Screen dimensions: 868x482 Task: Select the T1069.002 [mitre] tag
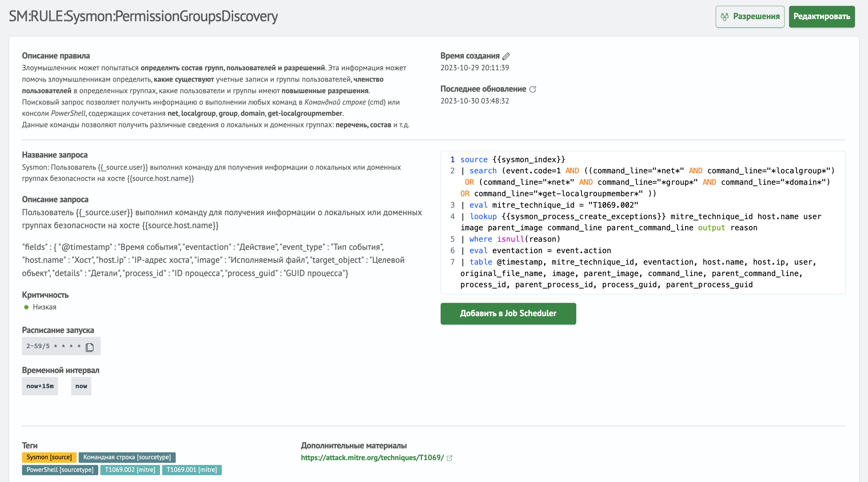[130, 470]
